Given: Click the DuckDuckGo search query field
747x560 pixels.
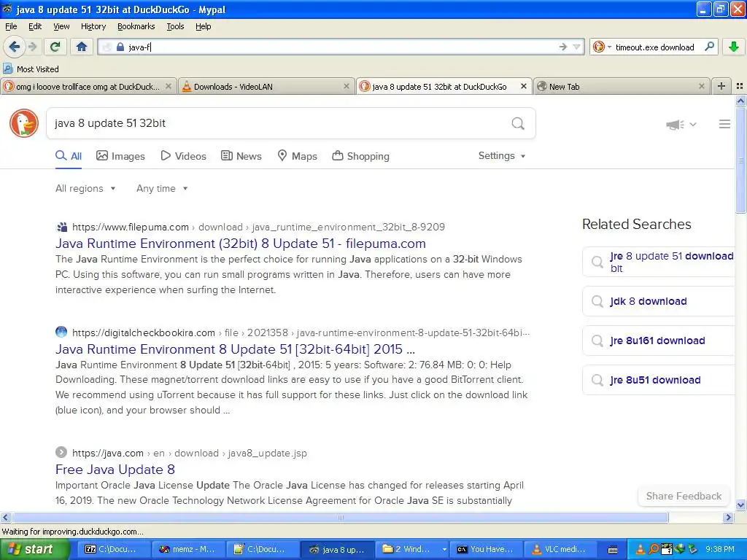Looking at the screenshot, I should (x=279, y=123).
